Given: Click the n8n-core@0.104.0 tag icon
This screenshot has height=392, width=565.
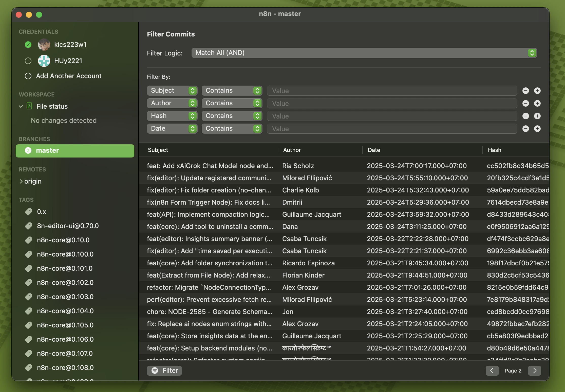Looking at the screenshot, I should [x=29, y=311].
